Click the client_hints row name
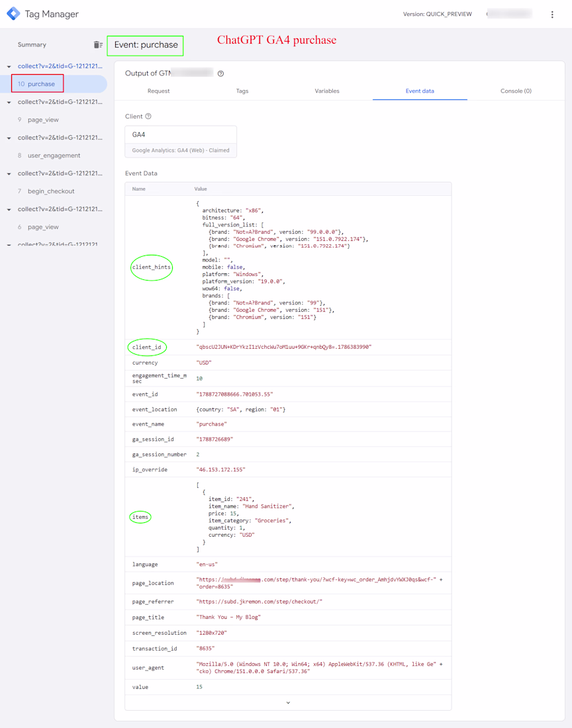Image resolution: width=572 pixels, height=728 pixels. [x=152, y=267]
